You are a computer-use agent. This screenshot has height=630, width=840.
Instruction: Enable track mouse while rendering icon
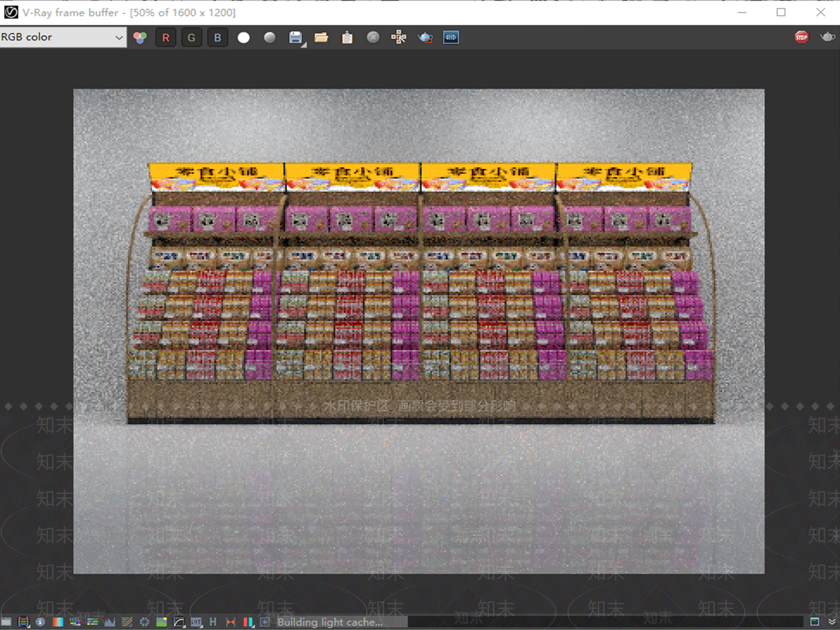(x=399, y=37)
